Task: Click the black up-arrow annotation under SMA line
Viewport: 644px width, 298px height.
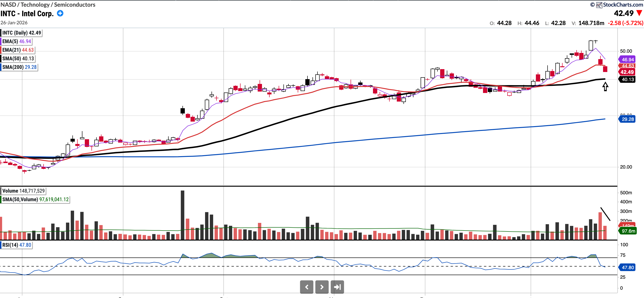Action: pos(605,87)
